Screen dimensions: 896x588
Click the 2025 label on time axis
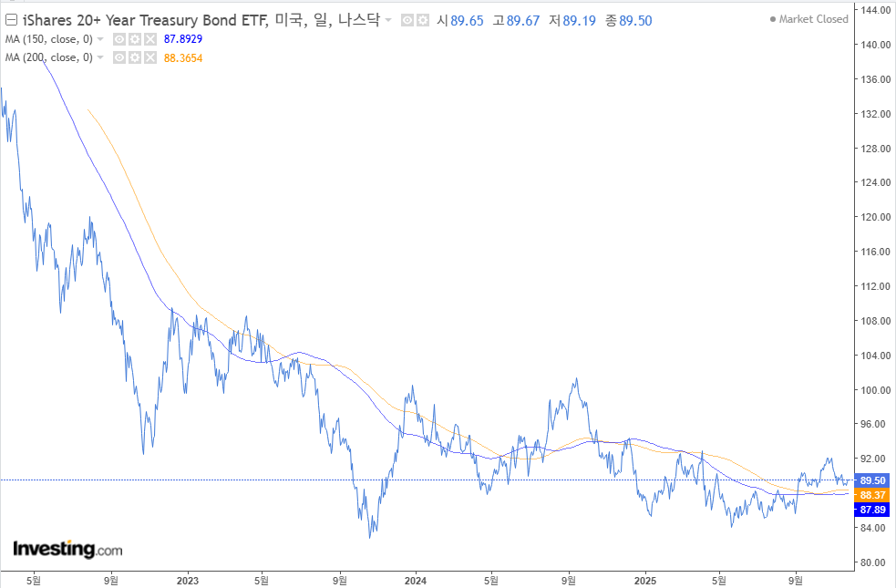(645, 581)
